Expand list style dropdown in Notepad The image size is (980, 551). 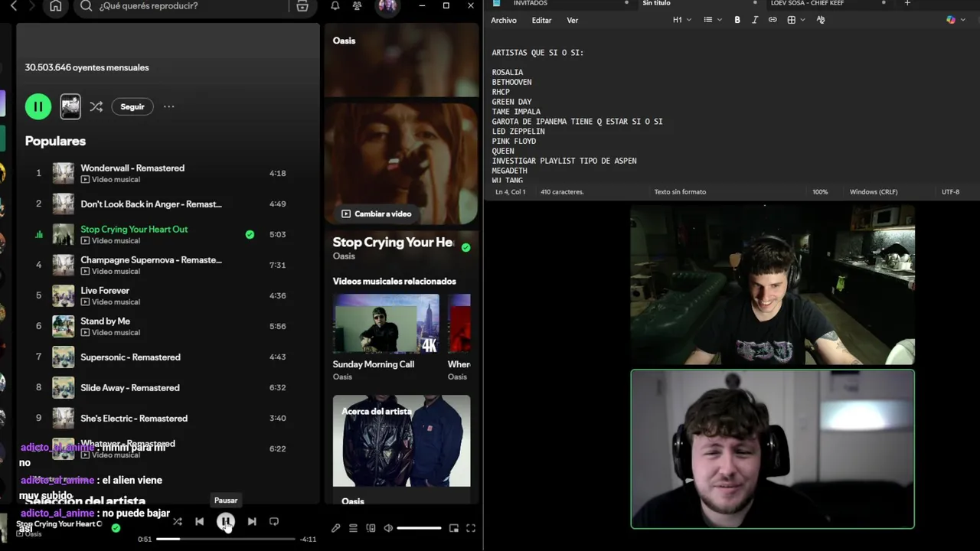(x=713, y=20)
